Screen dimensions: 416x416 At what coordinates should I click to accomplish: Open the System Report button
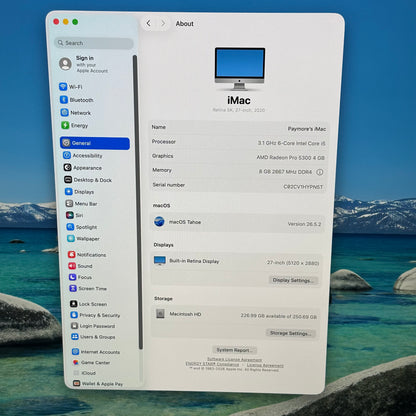click(x=235, y=350)
